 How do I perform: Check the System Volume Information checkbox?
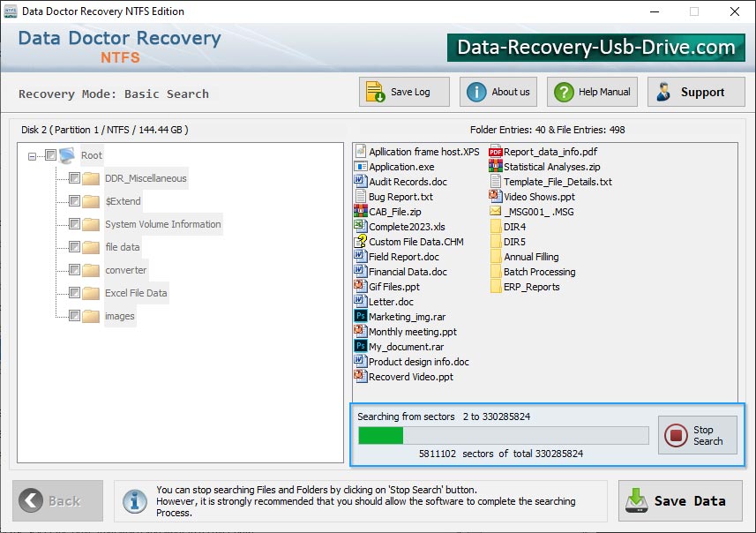tap(74, 224)
